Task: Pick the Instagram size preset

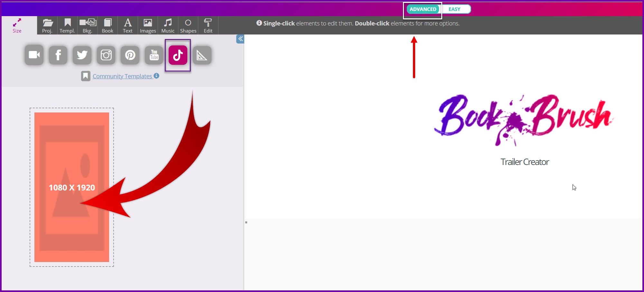Action: pyautogui.click(x=106, y=55)
